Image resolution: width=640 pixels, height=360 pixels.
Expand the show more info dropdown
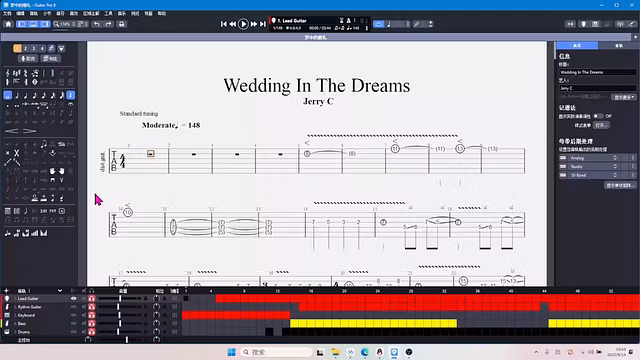click(624, 97)
